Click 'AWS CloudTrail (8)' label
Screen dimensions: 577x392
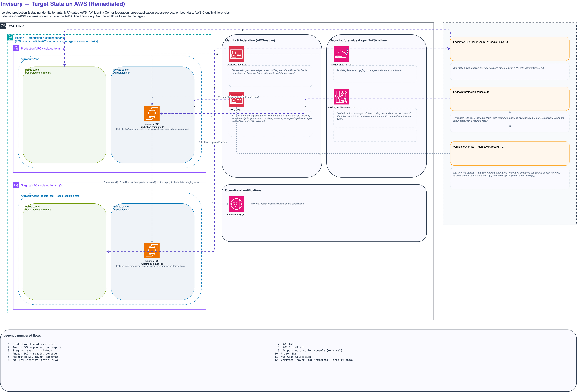(x=341, y=65)
